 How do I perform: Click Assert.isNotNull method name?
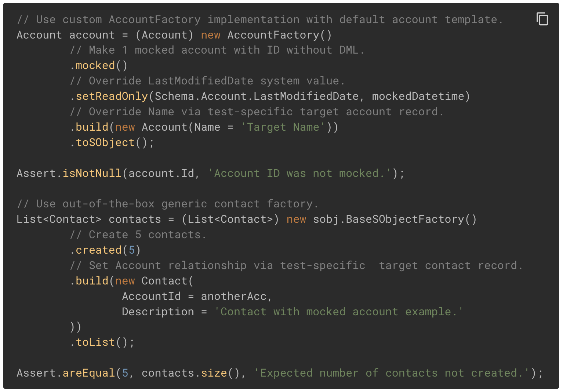(x=92, y=173)
